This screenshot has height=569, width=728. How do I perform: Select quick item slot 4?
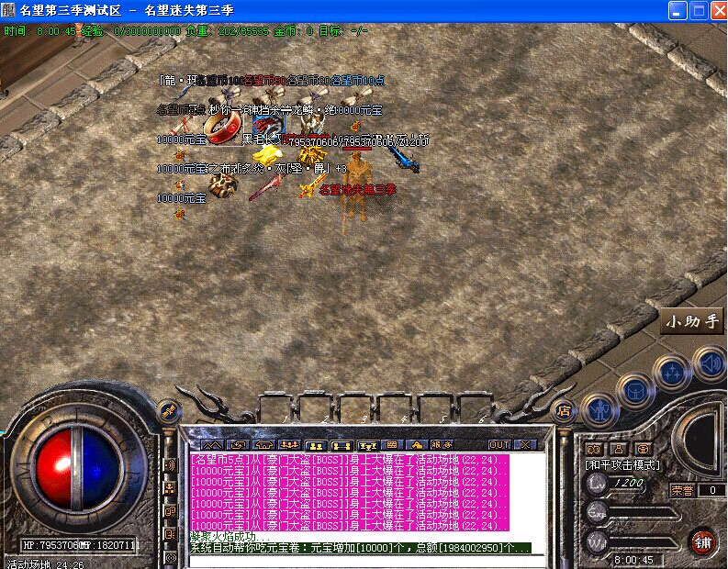coord(396,407)
